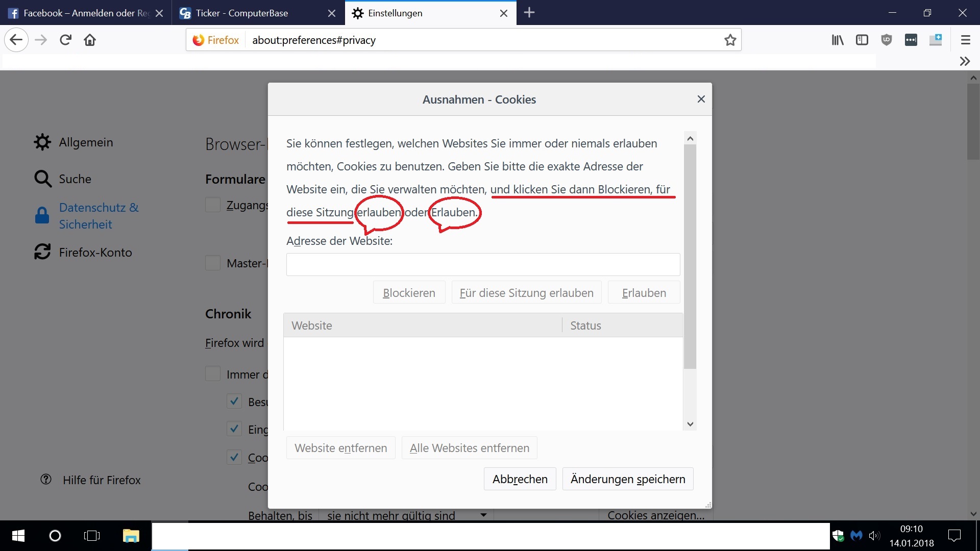This screenshot has width=980, height=551.
Task: Show more toolbar items chevron
Action: coord(964,61)
